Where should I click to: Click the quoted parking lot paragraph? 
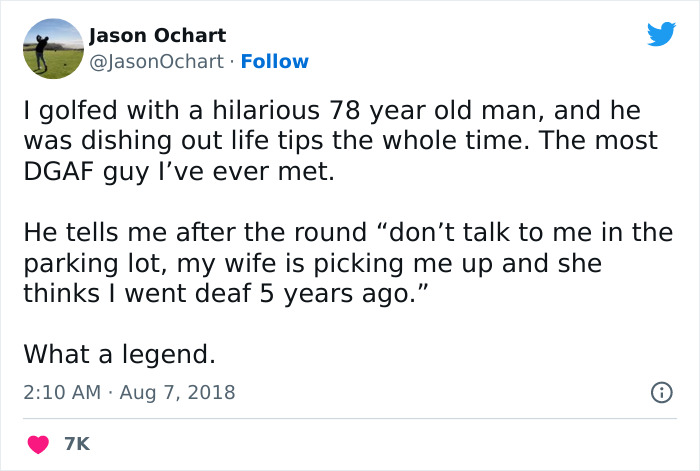click(340, 263)
